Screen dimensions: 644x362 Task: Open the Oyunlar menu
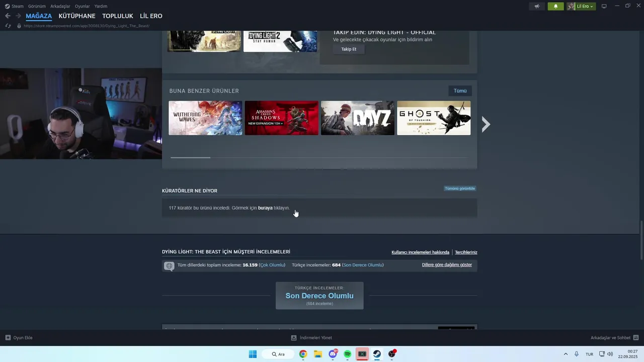pyautogui.click(x=83, y=6)
